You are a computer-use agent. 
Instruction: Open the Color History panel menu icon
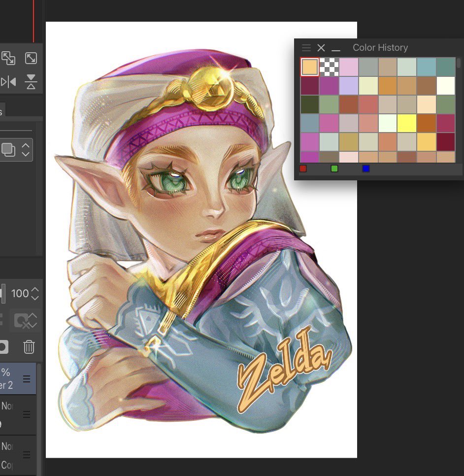coord(306,48)
